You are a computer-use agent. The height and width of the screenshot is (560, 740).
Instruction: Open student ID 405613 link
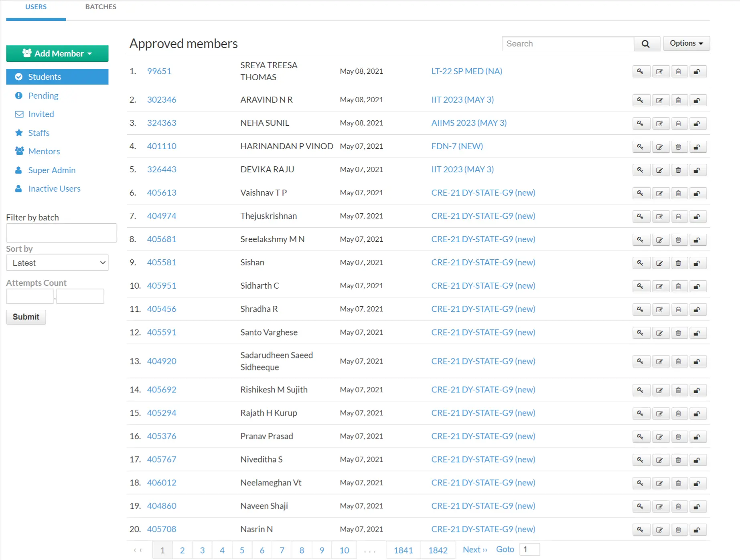coord(162,192)
